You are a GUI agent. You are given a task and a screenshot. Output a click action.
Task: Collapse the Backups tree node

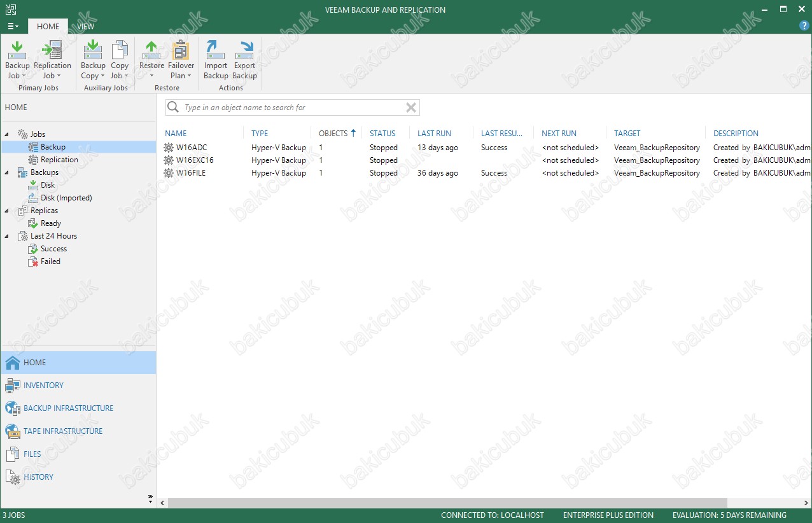pos(7,172)
